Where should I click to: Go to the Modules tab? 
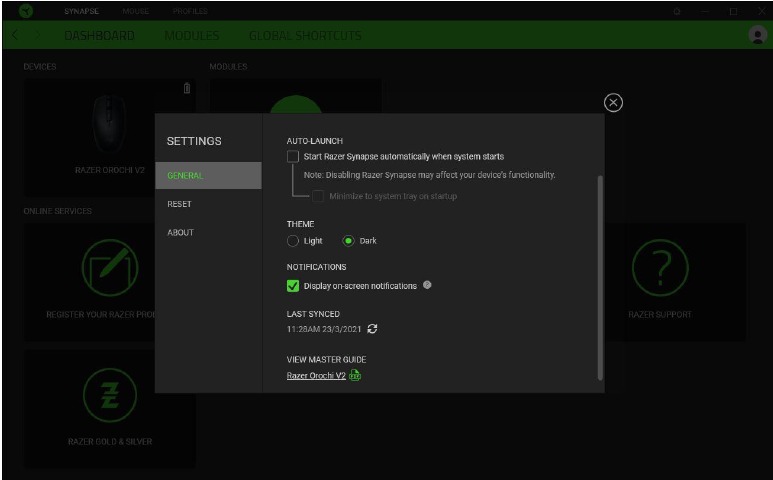192,35
